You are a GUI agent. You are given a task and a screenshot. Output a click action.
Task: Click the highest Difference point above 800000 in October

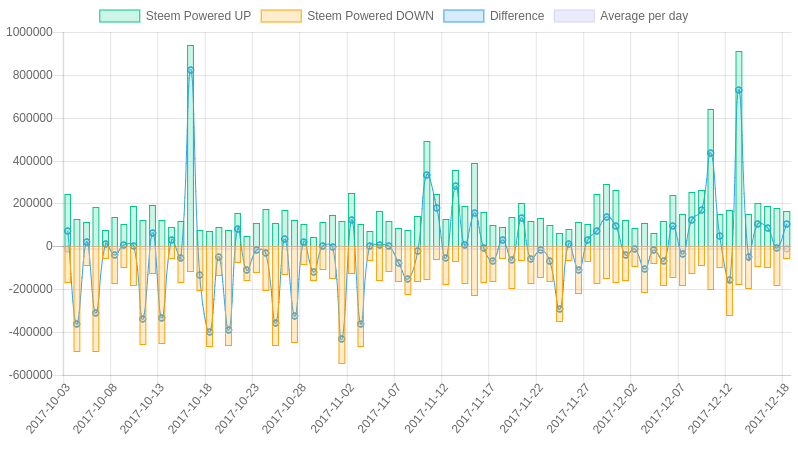[190, 70]
